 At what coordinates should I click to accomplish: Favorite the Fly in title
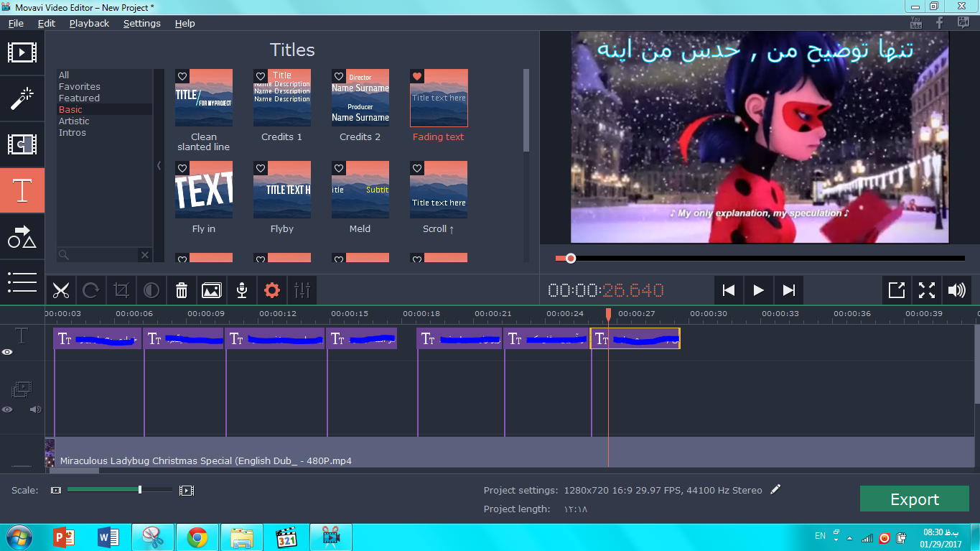(182, 168)
